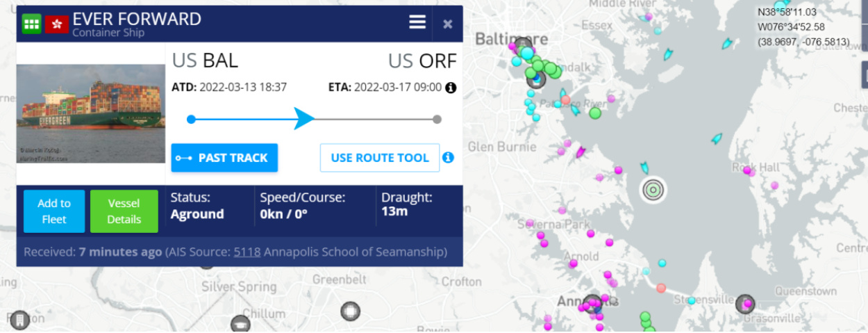Open the hamburger menu in vessel popup

(x=417, y=22)
